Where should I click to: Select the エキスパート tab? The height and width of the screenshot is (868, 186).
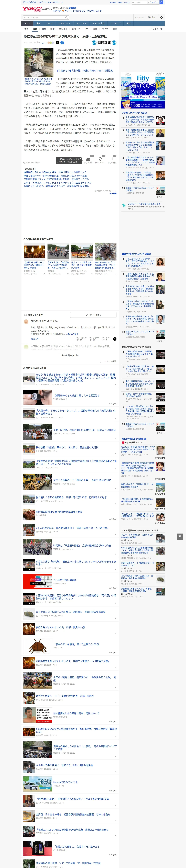(64, 23)
